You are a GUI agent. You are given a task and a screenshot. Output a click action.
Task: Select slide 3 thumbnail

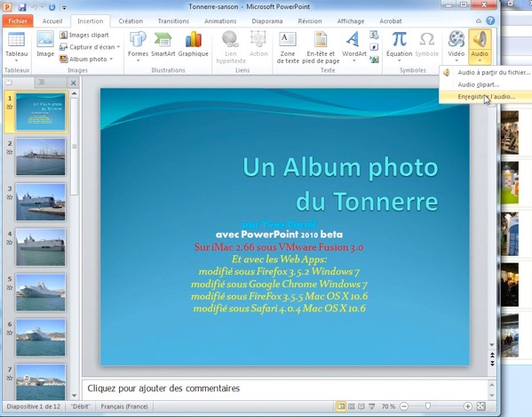(x=40, y=202)
